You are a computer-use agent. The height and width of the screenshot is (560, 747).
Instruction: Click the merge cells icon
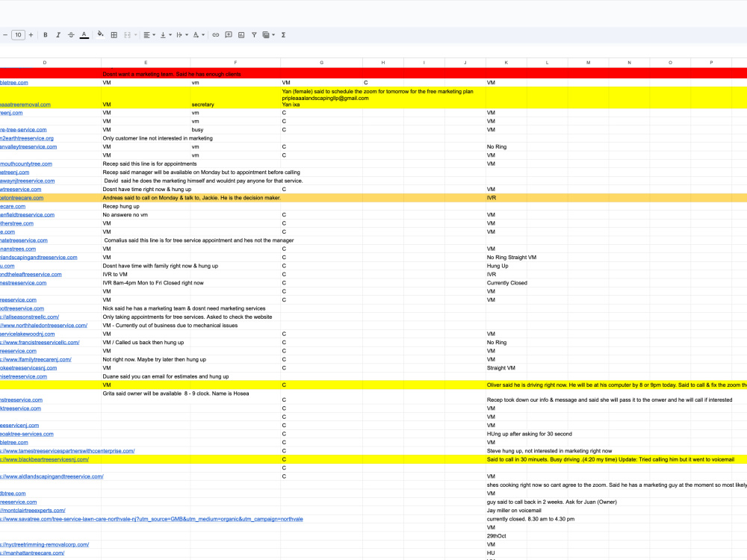click(127, 35)
